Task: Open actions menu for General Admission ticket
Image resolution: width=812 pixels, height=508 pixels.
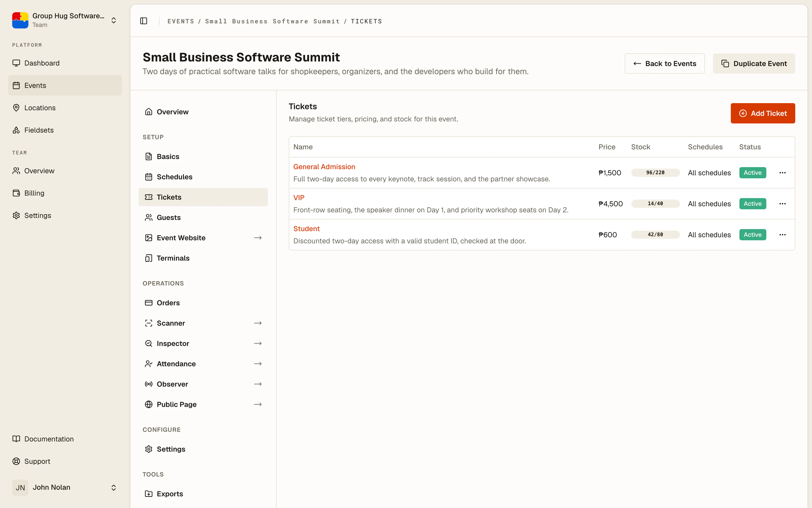Action: [783, 173]
